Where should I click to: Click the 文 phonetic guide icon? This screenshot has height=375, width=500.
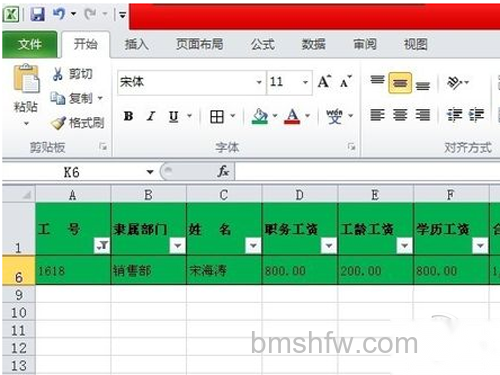[334, 116]
